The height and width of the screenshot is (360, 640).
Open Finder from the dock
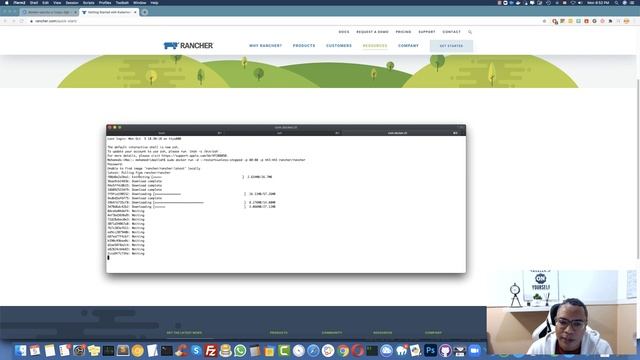pos(20,350)
